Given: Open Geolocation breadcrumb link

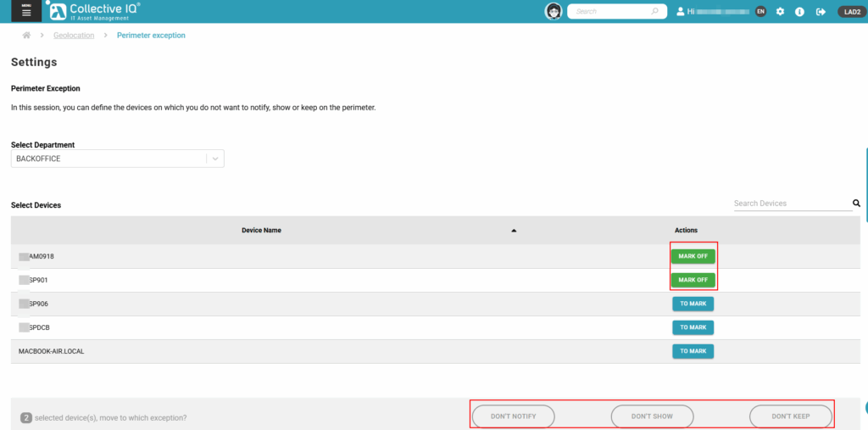Looking at the screenshot, I should point(74,36).
